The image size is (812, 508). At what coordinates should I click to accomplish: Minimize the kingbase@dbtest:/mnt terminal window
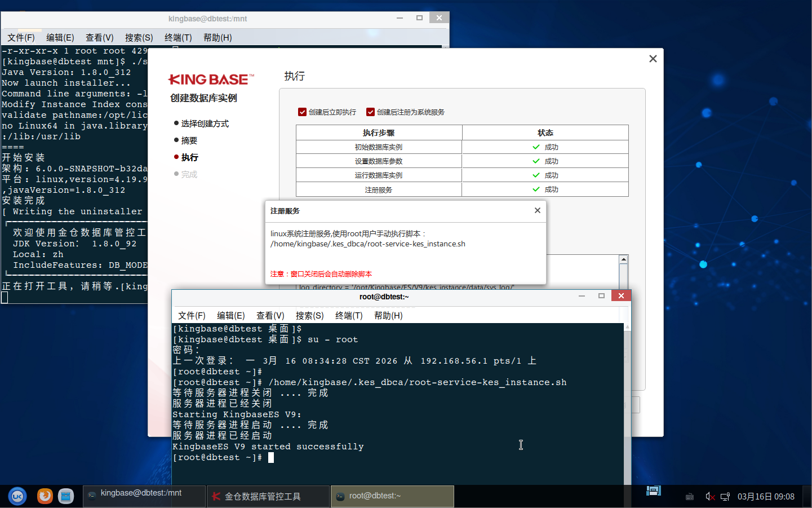(x=400, y=18)
